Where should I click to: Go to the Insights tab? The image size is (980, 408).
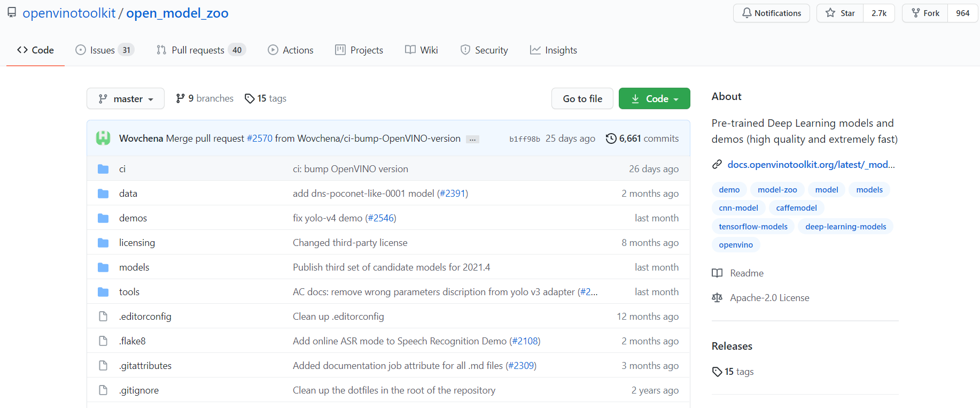(554, 50)
